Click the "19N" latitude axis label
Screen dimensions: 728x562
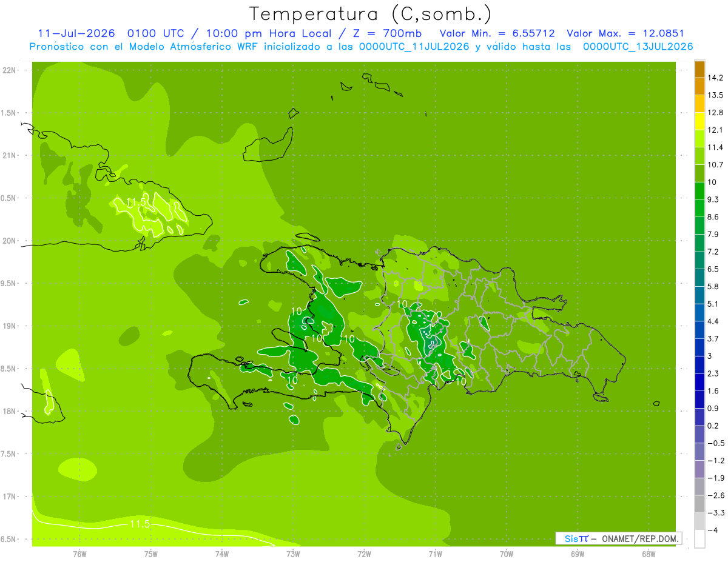pos(9,326)
